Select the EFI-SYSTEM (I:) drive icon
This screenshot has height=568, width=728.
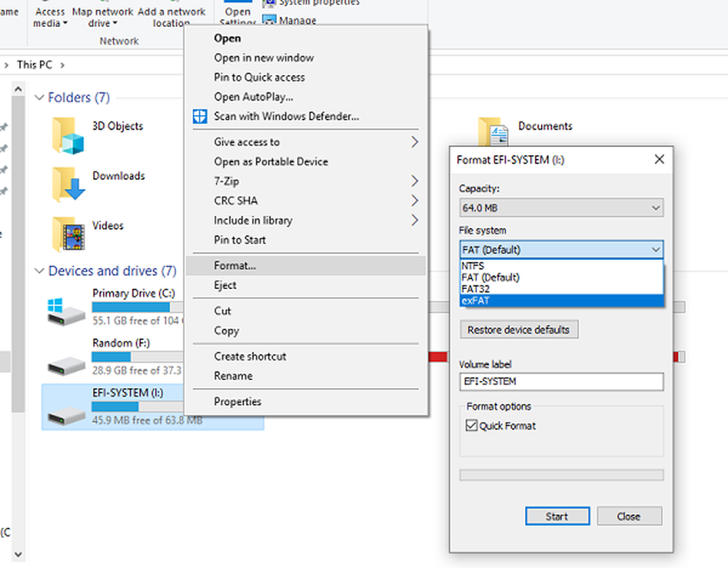[x=66, y=415]
